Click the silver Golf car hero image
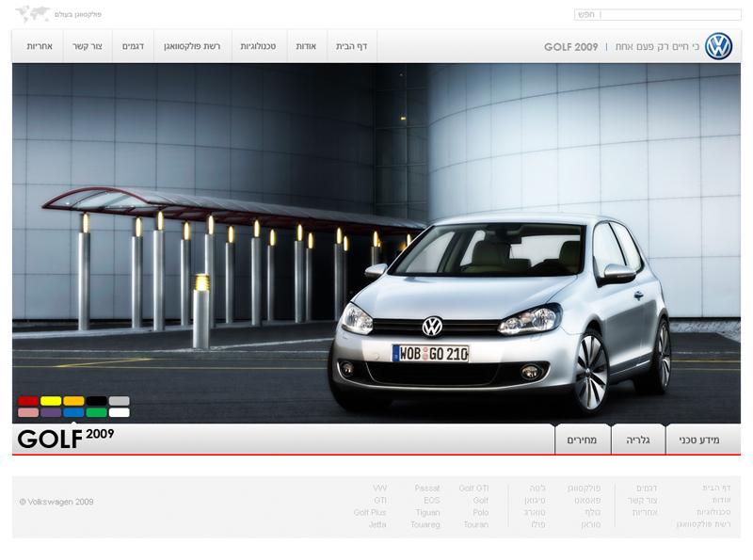This screenshot has height=560, width=753. coord(500,314)
